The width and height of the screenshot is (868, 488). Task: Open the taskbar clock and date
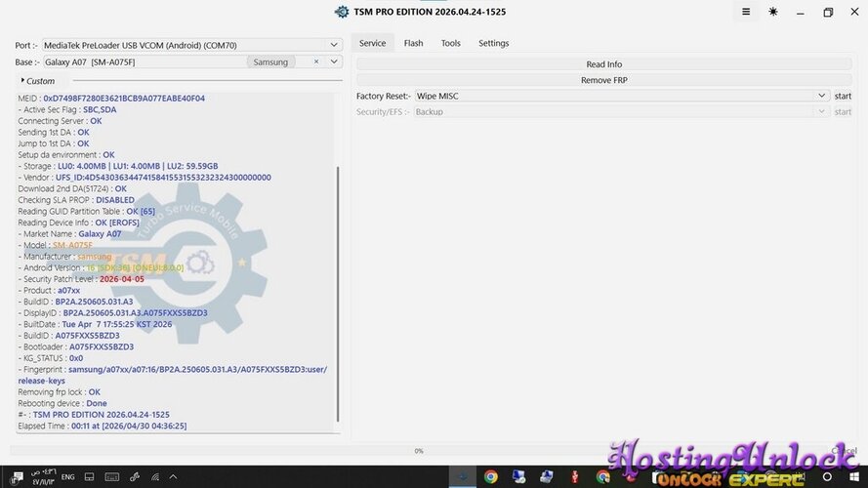pos(43,477)
